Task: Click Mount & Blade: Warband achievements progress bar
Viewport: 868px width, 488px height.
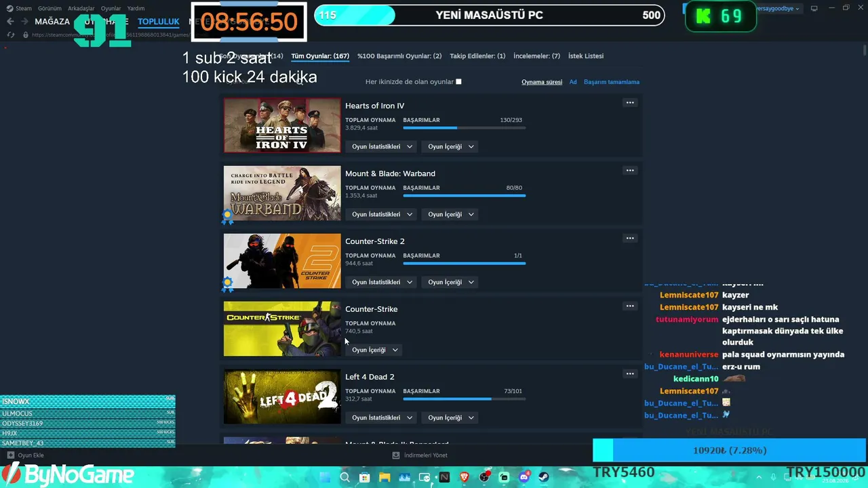Action: coord(464,196)
